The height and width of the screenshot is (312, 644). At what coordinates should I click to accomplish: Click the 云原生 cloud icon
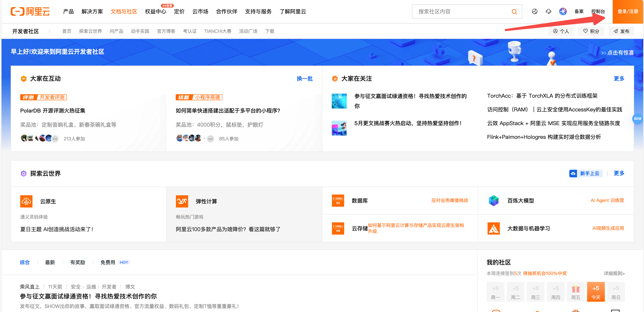[x=26, y=201]
